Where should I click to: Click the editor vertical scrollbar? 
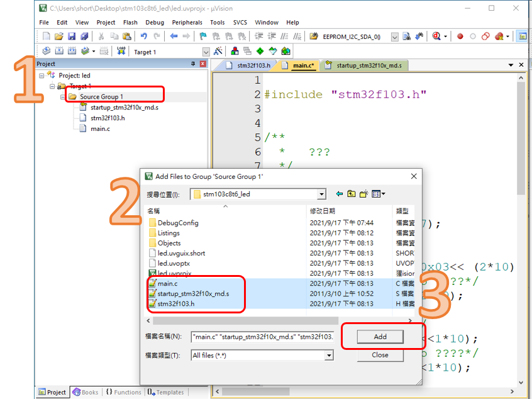coord(521,139)
